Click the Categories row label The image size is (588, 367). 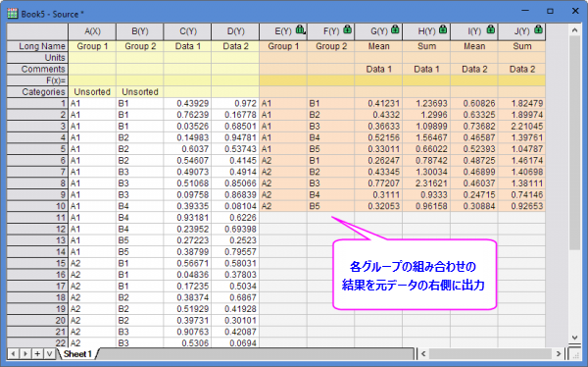(x=37, y=91)
